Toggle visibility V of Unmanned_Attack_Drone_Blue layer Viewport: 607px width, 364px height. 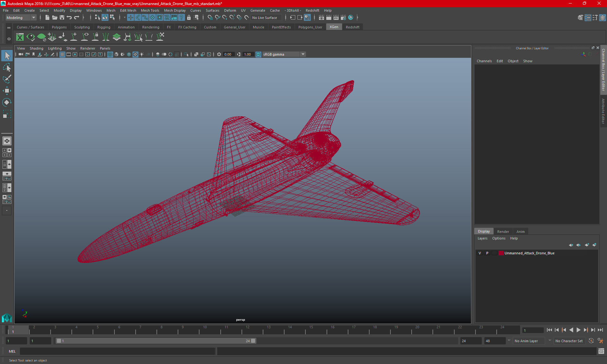(x=480, y=253)
